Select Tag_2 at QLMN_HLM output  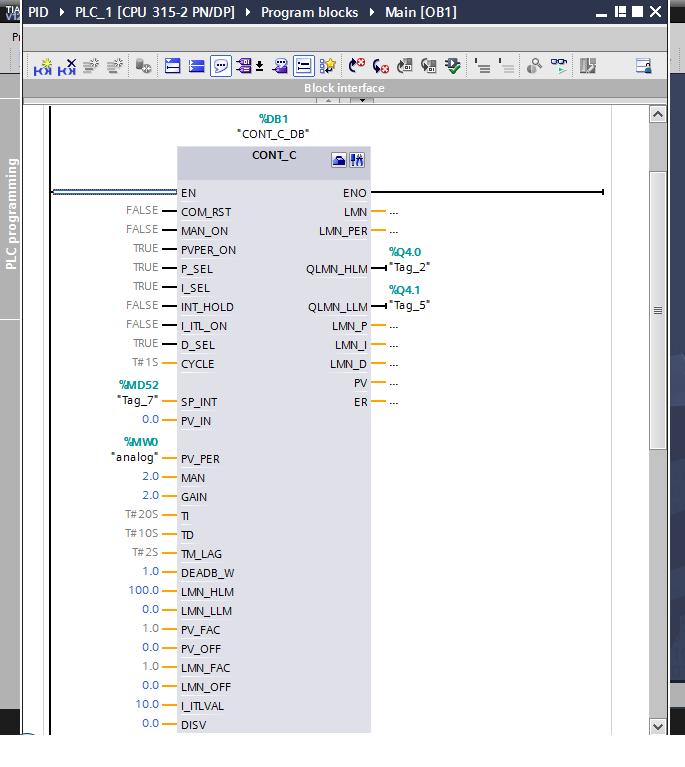coord(410,268)
